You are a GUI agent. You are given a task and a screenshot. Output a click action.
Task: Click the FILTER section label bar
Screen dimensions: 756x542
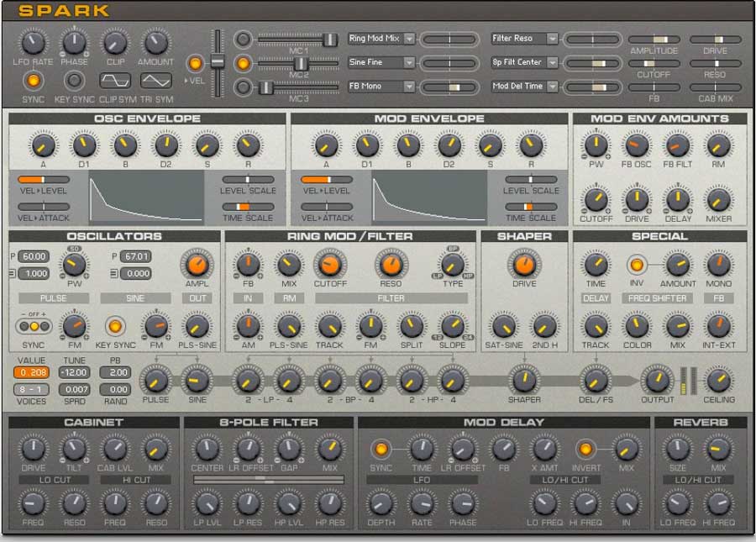point(391,298)
